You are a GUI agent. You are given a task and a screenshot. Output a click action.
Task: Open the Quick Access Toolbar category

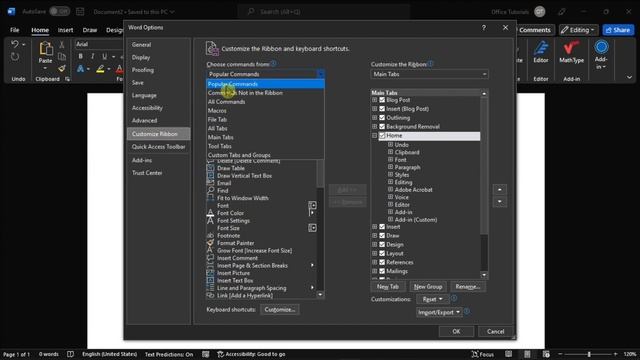point(158,147)
